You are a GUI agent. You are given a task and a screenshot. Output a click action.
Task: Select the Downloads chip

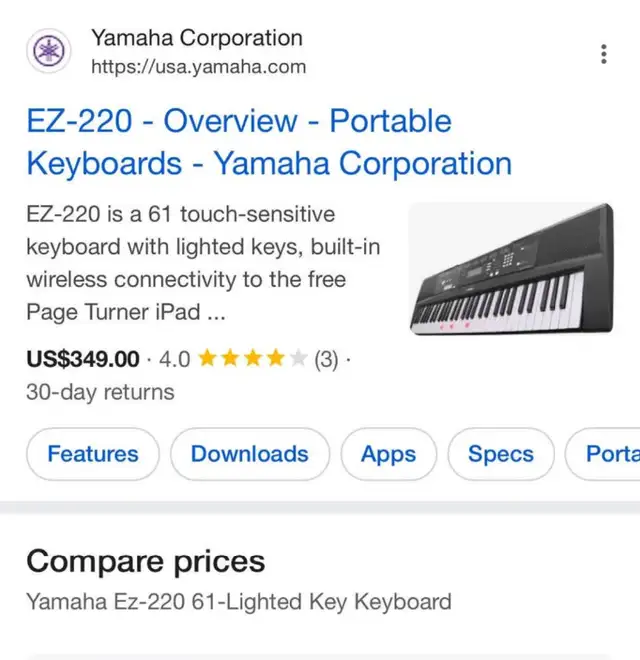(x=249, y=454)
